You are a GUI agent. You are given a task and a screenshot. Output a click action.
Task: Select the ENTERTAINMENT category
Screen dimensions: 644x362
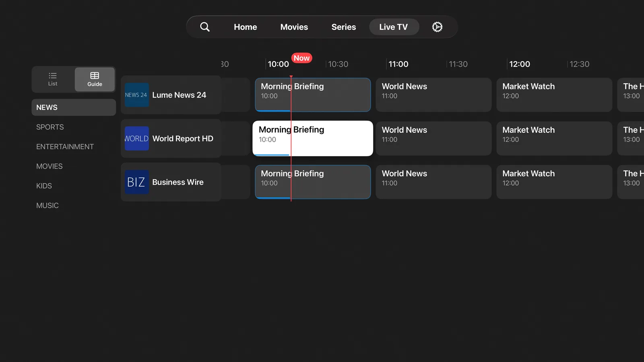(x=65, y=147)
